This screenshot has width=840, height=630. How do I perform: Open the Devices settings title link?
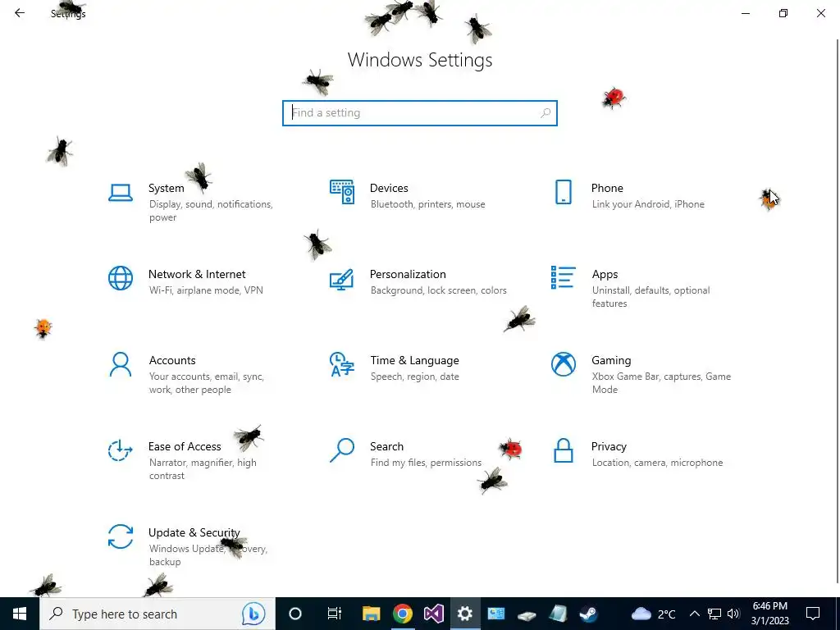[x=389, y=188]
